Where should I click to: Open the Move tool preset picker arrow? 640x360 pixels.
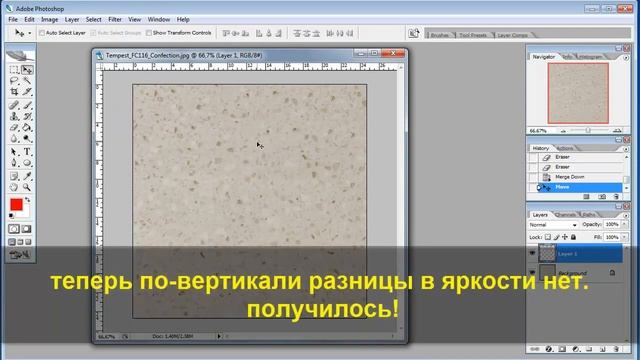pyautogui.click(x=30, y=33)
